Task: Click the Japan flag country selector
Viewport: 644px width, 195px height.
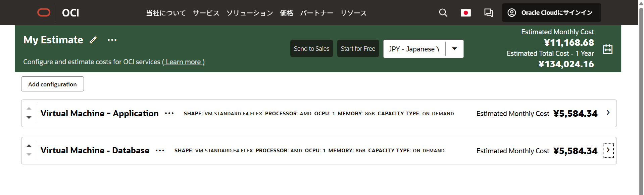Action: click(466, 13)
